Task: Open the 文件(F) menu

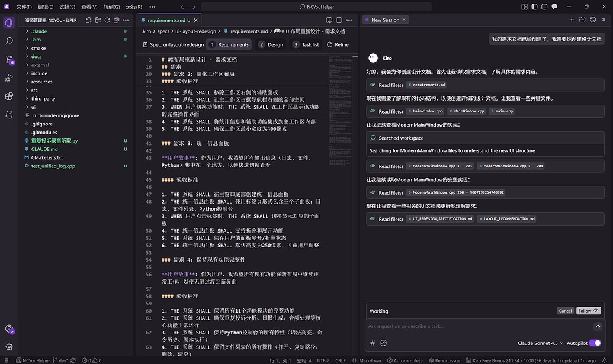Action: (x=24, y=7)
